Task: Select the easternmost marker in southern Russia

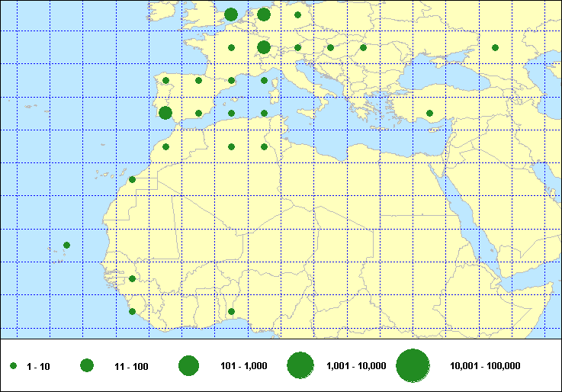Action: (x=495, y=47)
